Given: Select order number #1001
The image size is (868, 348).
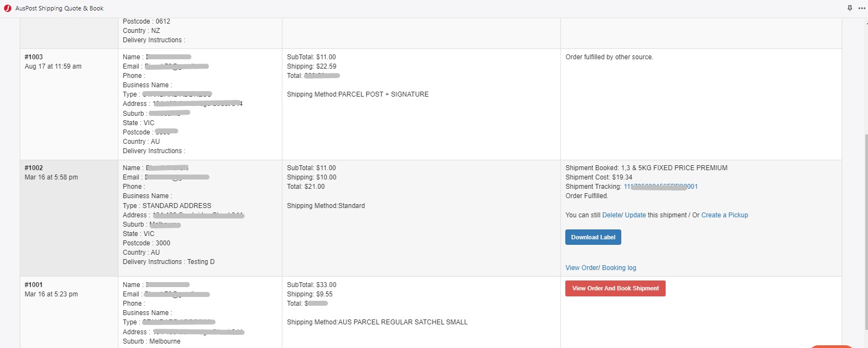Looking at the screenshot, I should tap(33, 285).
